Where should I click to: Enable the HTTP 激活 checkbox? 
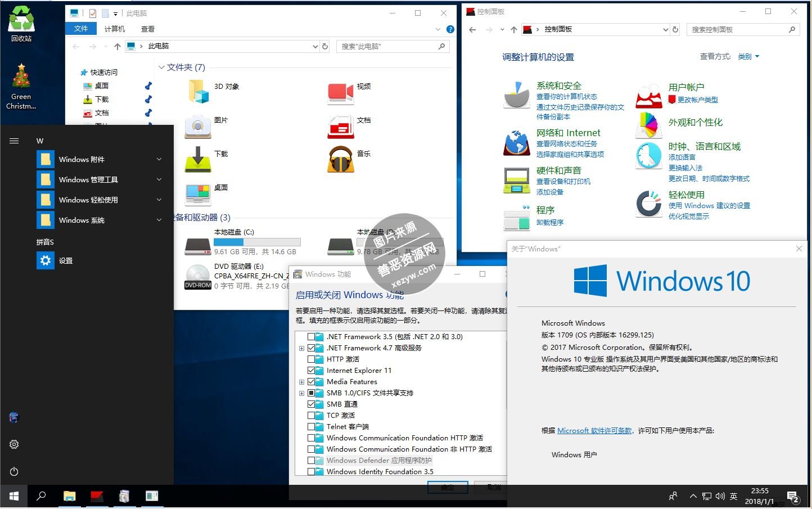pos(311,359)
